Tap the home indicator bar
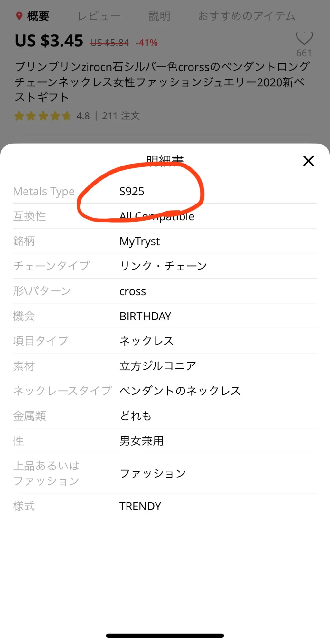Screen dimensions: 330x644 (165, 636)
